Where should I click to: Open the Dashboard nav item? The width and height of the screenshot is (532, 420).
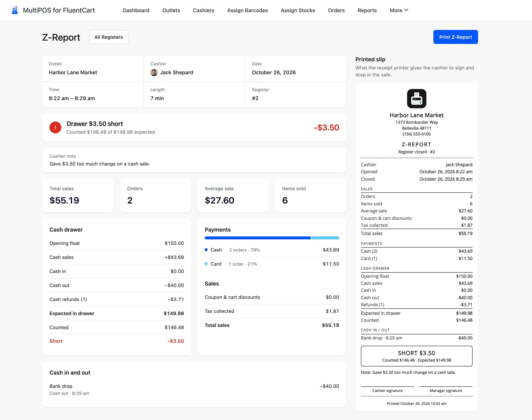click(136, 10)
